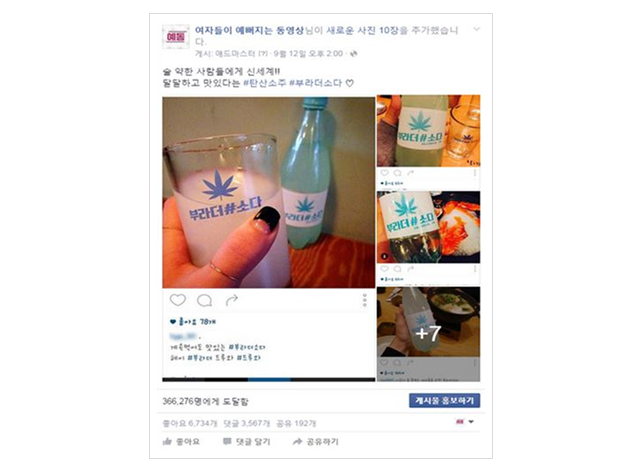
Task: Open the top right bottle photo
Action: (x=428, y=131)
